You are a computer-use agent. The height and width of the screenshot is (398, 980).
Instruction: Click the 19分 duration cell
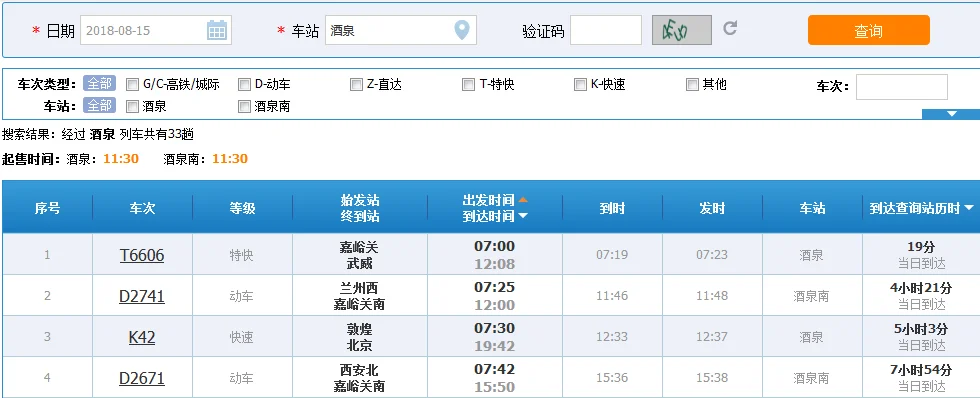point(921,247)
